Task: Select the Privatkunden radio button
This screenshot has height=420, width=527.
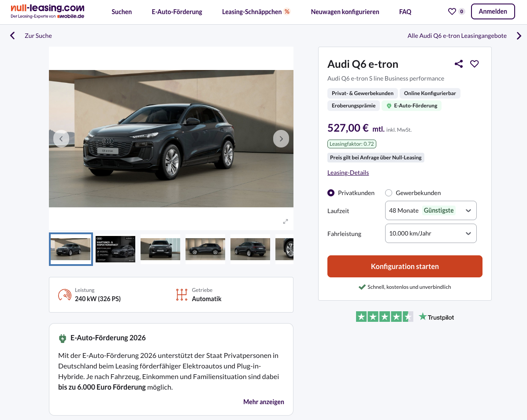Action: [x=331, y=193]
